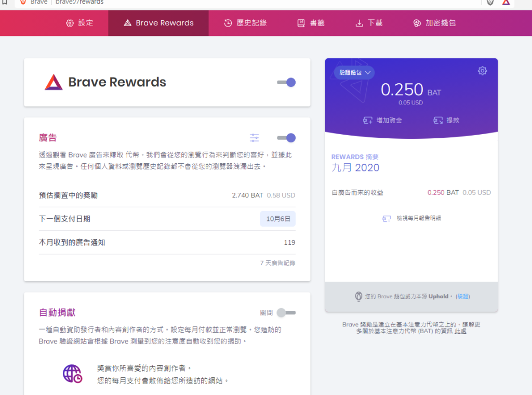Click the 本月收到的廣告通知 row label
This screenshot has height=395, width=532.
(72, 243)
